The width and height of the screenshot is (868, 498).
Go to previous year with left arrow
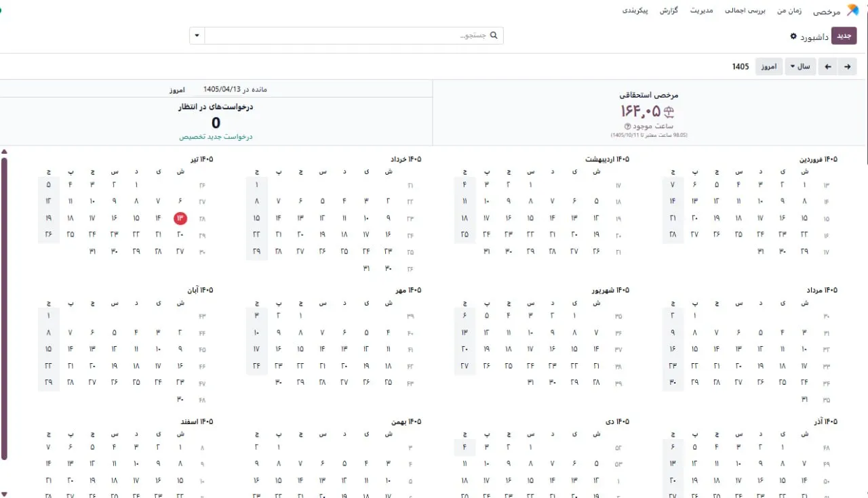[827, 66]
